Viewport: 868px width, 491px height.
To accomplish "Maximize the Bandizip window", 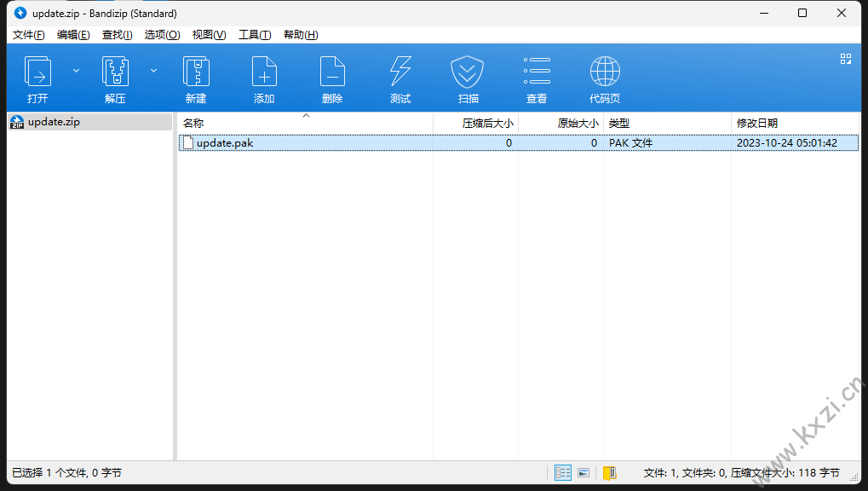I will pos(802,13).
